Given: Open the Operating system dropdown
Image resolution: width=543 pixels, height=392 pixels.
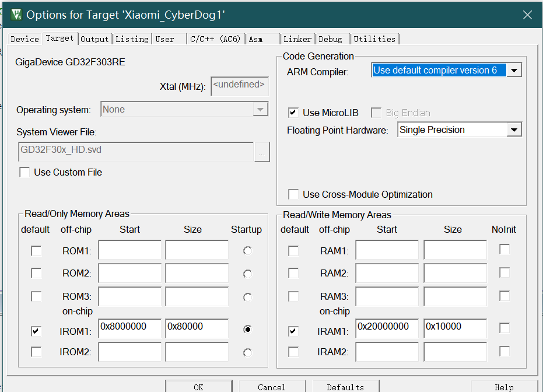Looking at the screenshot, I should point(184,110).
